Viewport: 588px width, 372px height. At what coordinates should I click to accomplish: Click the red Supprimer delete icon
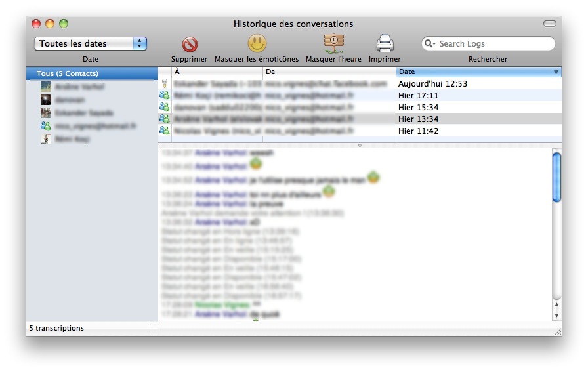(x=190, y=45)
